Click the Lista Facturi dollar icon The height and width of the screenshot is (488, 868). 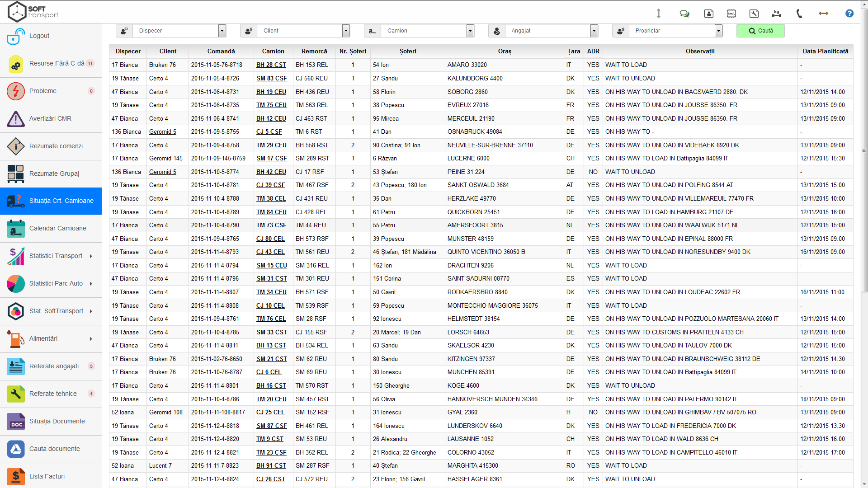15,477
